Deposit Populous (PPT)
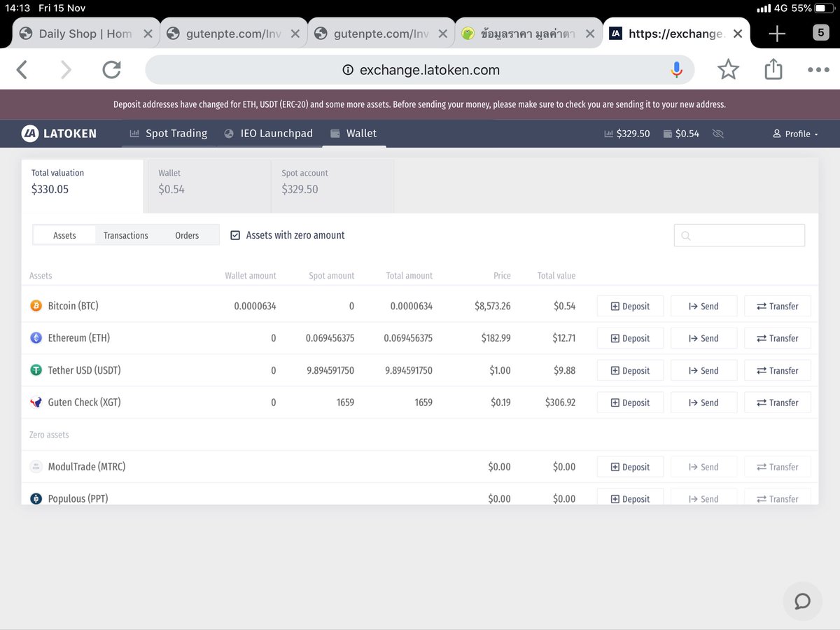840x630 pixels. pos(630,498)
